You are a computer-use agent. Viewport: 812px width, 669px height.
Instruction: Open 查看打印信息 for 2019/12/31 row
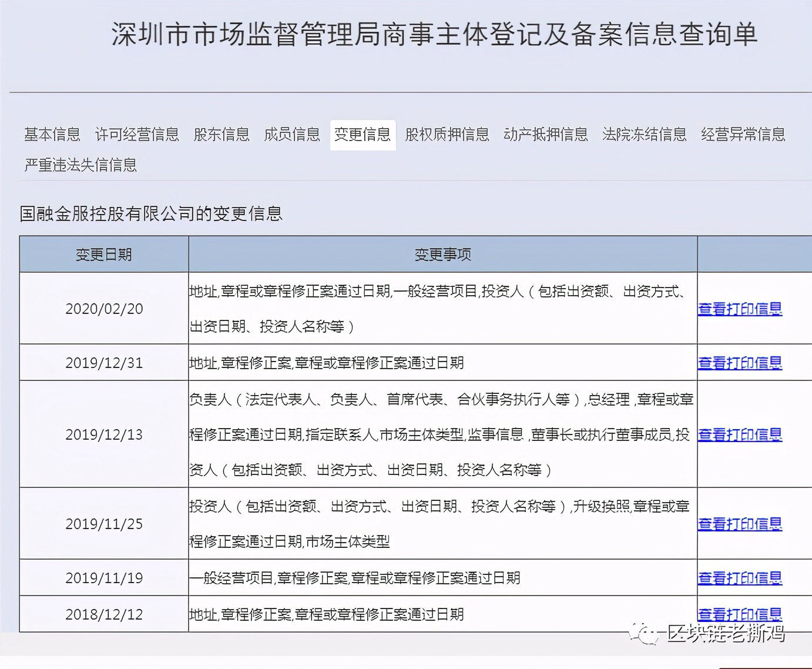tap(740, 363)
